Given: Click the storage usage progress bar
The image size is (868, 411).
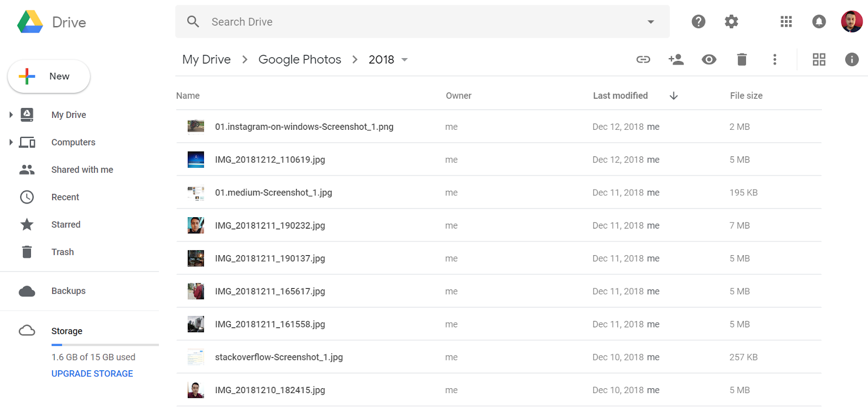Looking at the screenshot, I should [x=105, y=345].
